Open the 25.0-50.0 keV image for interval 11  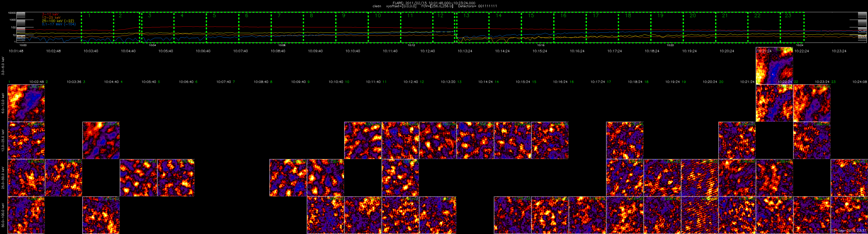[x=400, y=178]
